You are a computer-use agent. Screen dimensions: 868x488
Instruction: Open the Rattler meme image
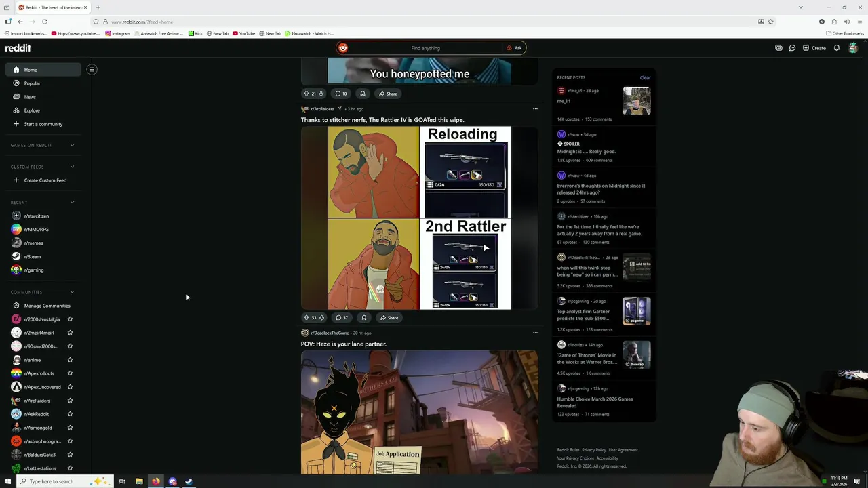point(420,218)
